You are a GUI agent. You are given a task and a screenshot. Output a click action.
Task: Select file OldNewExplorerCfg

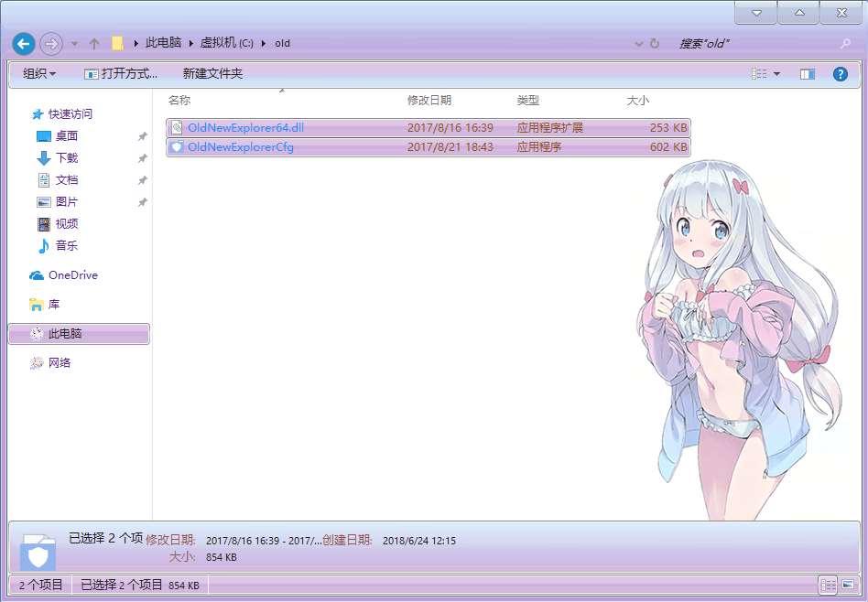429,147
